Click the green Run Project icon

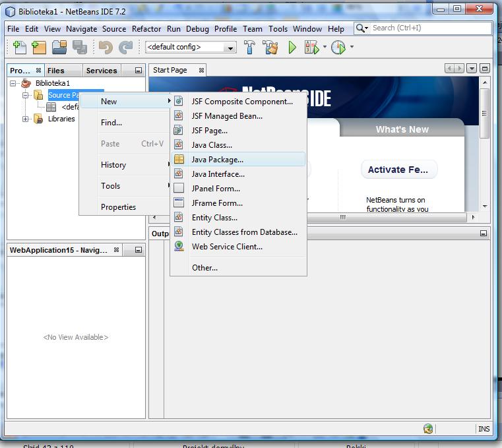292,48
